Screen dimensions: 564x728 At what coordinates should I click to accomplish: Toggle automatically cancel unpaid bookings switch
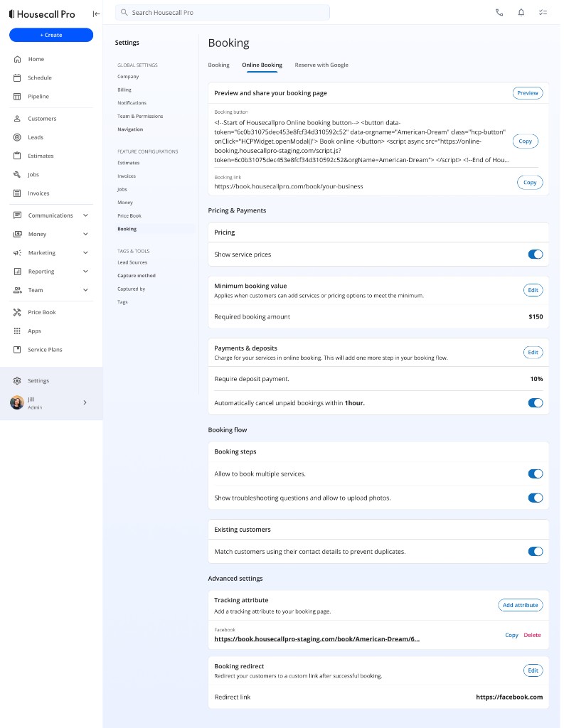pos(536,402)
